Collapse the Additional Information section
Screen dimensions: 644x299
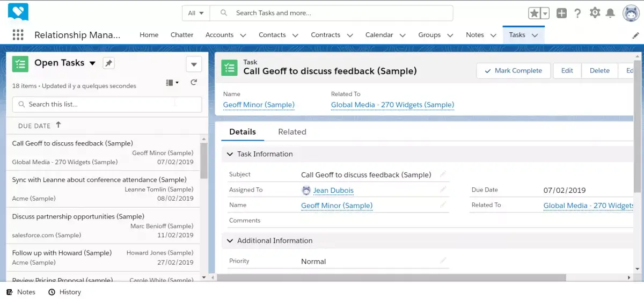click(230, 240)
